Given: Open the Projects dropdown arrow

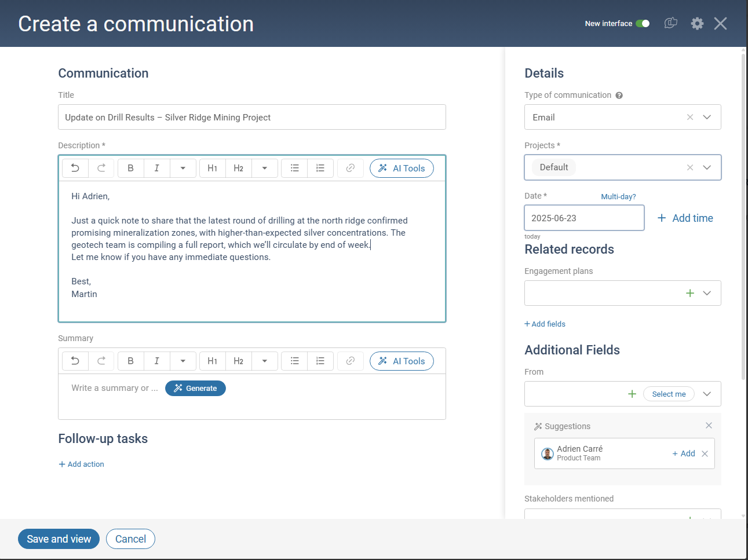Looking at the screenshot, I should [707, 167].
